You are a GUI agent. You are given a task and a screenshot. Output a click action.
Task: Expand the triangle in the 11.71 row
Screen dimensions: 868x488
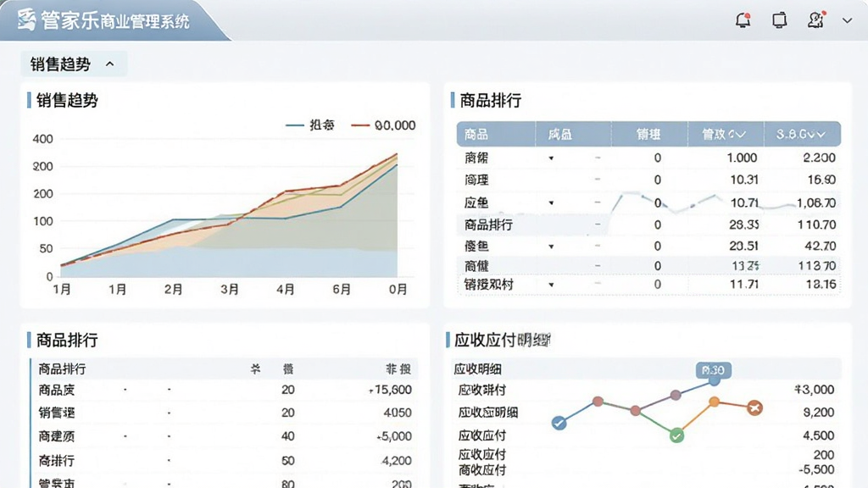pos(551,285)
